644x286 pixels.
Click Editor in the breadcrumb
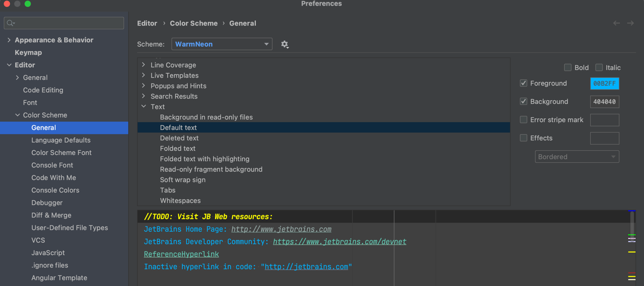click(x=147, y=23)
